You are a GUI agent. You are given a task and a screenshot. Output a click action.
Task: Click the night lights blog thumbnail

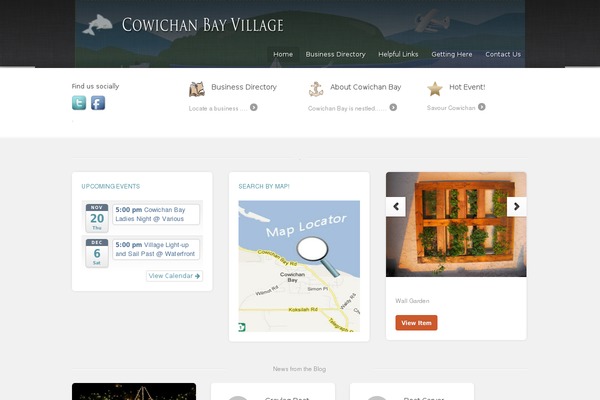coord(134,392)
